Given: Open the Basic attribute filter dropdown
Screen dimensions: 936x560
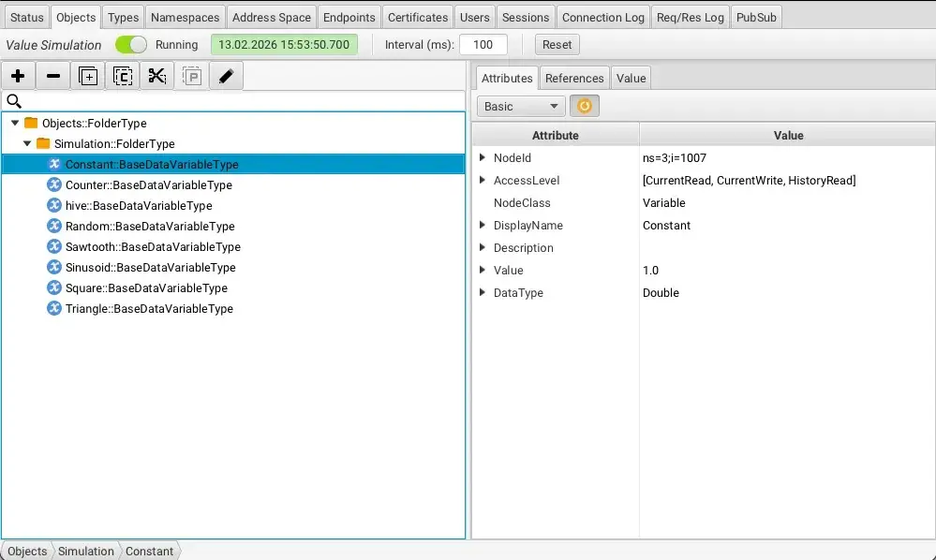Looking at the screenshot, I should [521, 106].
